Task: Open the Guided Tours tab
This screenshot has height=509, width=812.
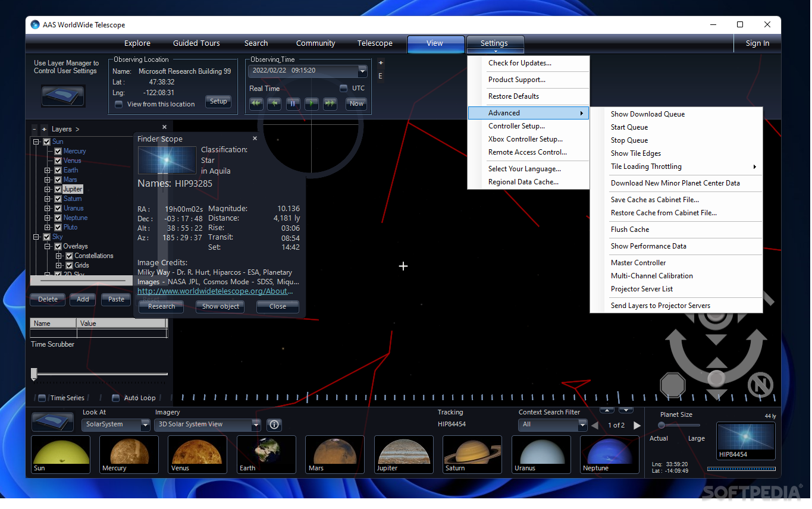Action: point(196,43)
